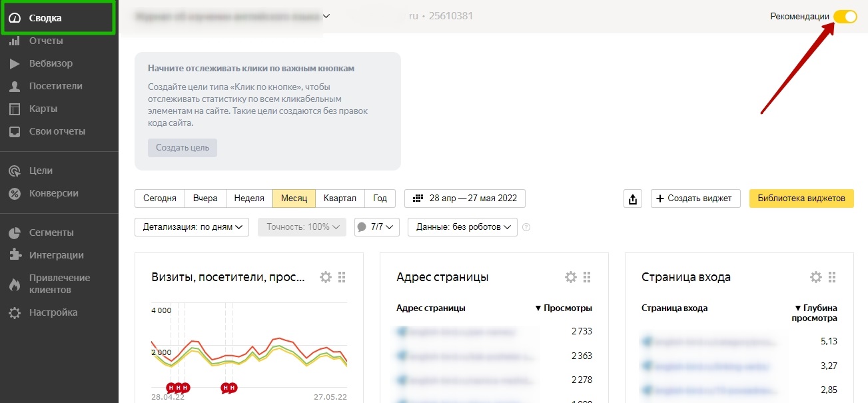Open the date range picker 28 апр — 27 мая 2022
868x403 pixels.
point(465,199)
